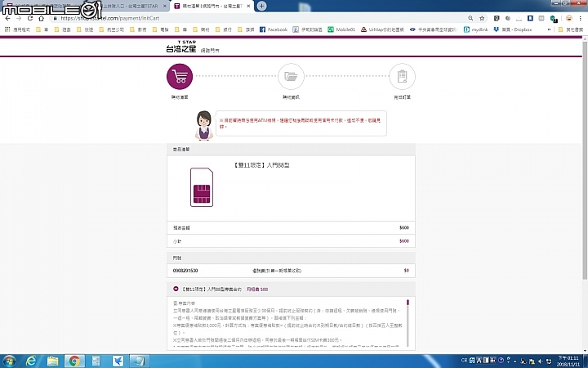Open the mydlink bookmark
This screenshot has width=588, height=368.
coord(475,29)
